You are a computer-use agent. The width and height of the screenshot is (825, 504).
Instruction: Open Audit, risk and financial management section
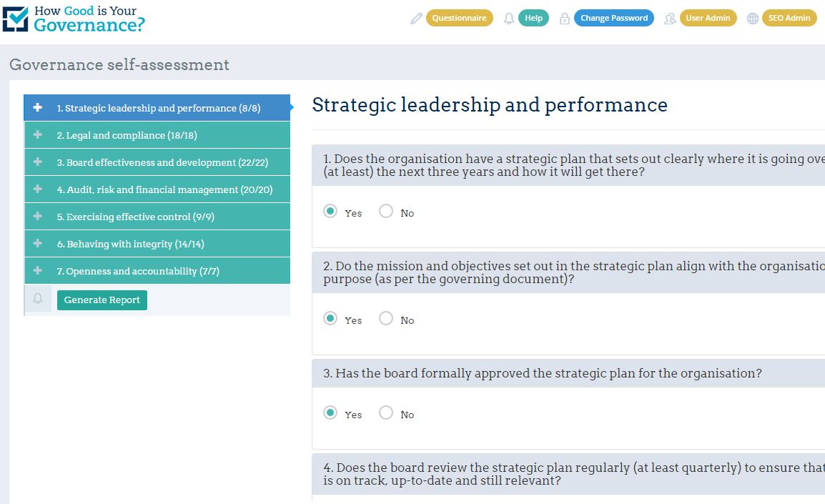157,189
